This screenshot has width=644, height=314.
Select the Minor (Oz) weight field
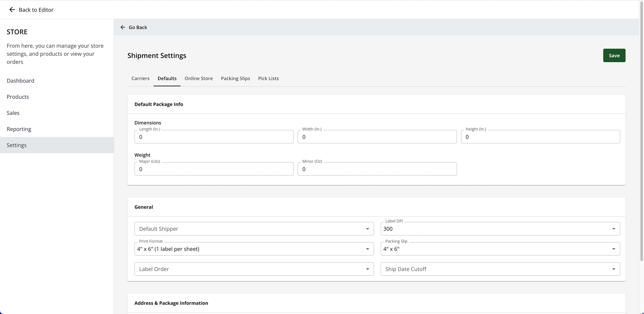[x=377, y=169]
